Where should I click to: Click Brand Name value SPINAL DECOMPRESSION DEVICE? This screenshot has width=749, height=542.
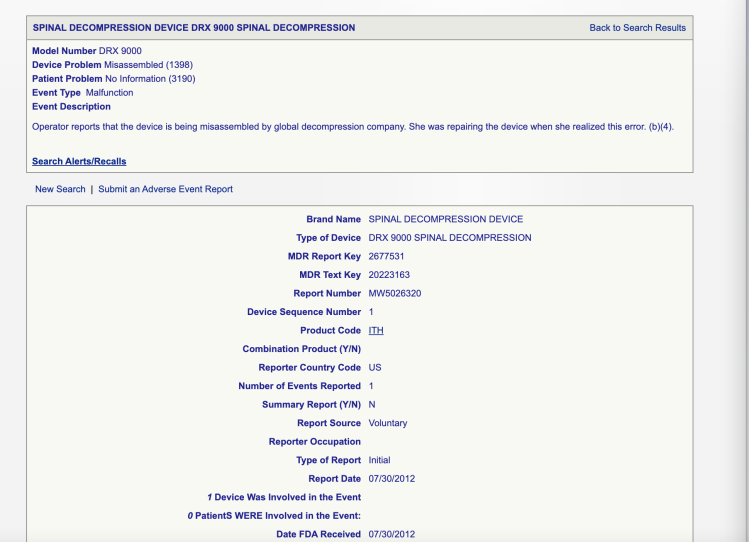coord(445,219)
